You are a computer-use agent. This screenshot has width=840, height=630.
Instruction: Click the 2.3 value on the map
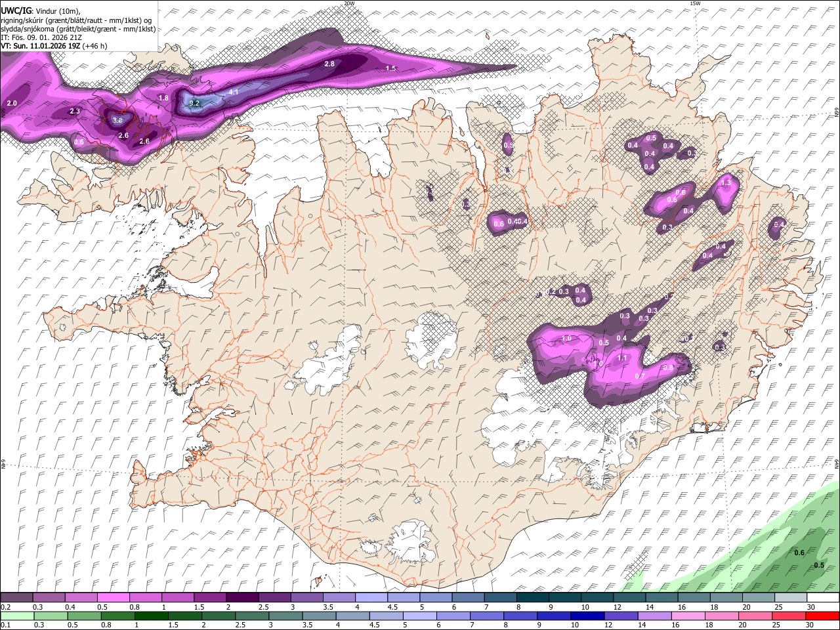point(75,112)
